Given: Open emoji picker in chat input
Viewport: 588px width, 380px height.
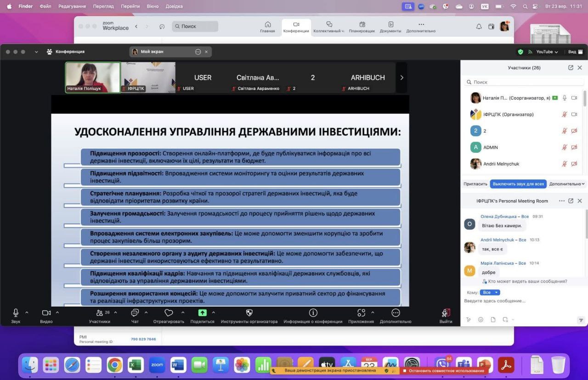Looking at the screenshot, I should coord(481,319).
